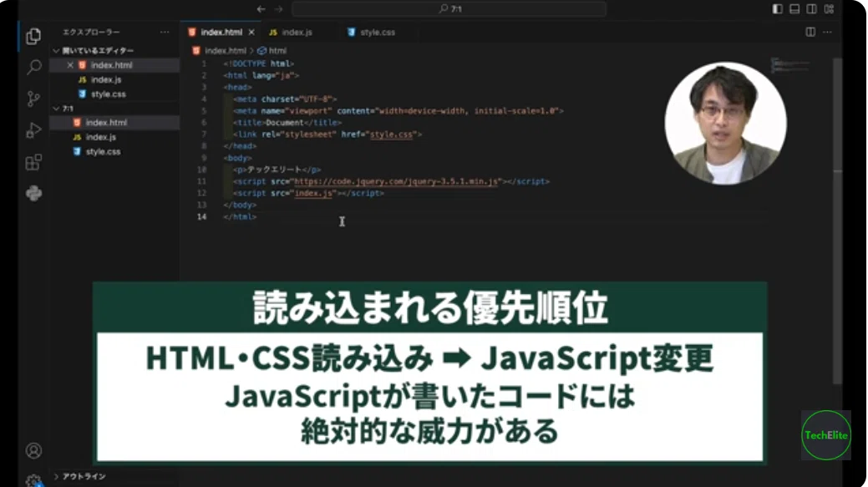Click the presenter webcam circle
The height and width of the screenshot is (487, 868).
pos(725,123)
